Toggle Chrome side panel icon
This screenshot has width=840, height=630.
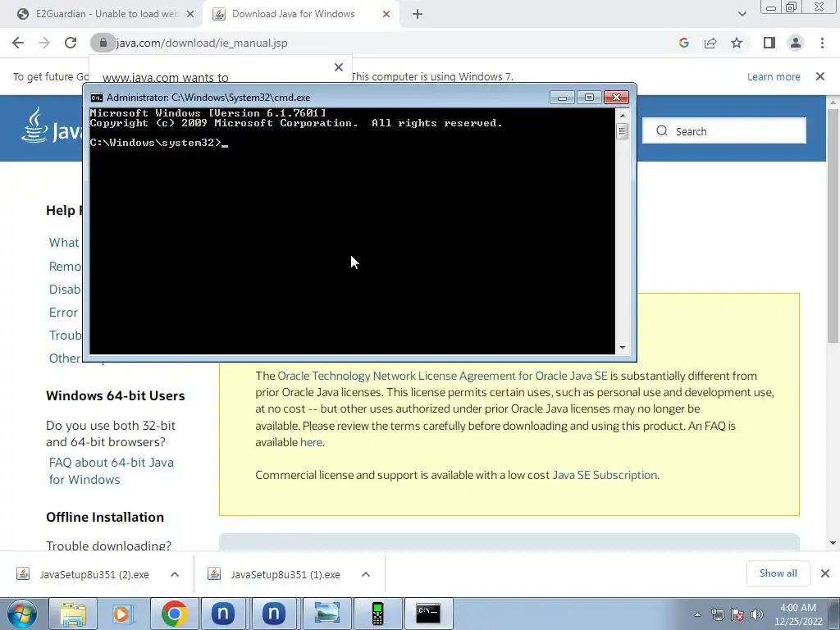coord(769,43)
